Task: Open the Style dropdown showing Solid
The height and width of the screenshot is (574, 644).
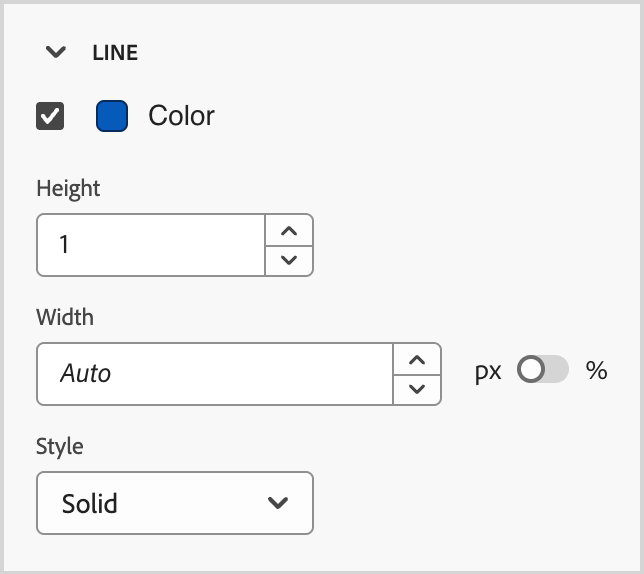Action: pyautogui.click(x=174, y=503)
